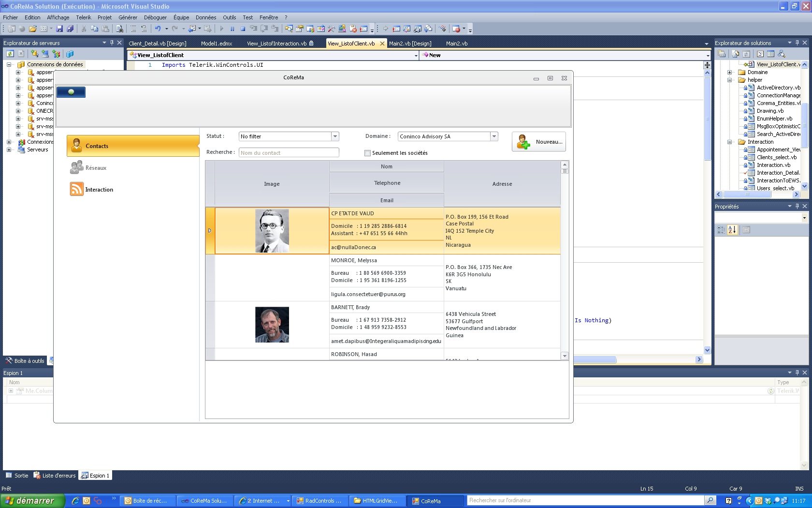Open the View_ListofClient class dropdown
The height and width of the screenshot is (508, 812).
pyautogui.click(x=416, y=55)
